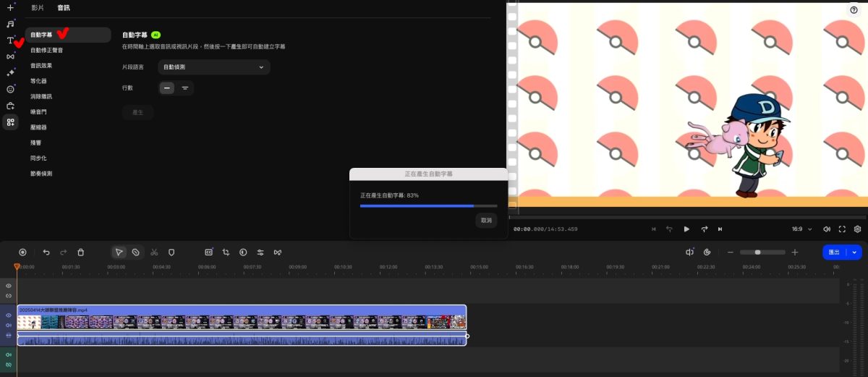Open the player settings gear
The height and width of the screenshot is (377, 868).
pos(858,229)
